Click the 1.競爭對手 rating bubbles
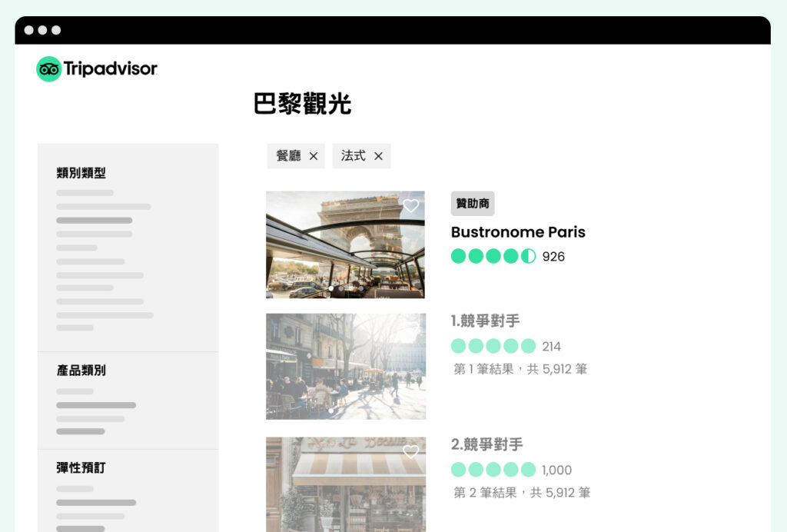 coord(493,346)
